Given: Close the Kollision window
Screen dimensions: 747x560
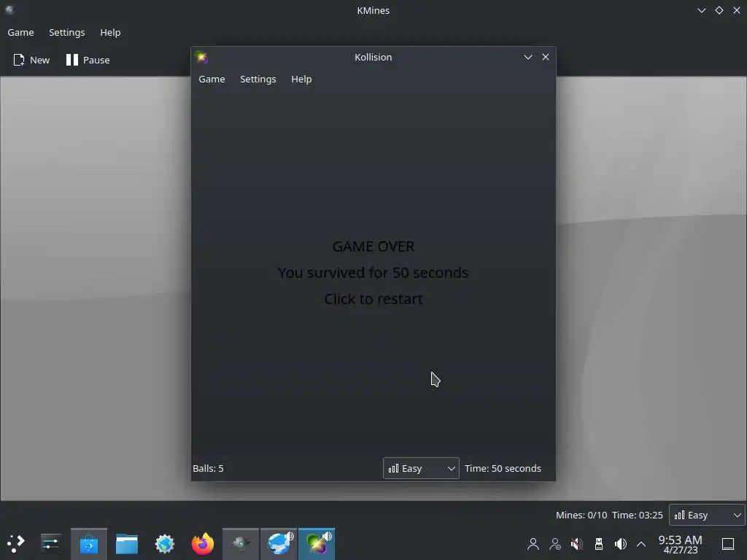Looking at the screenshot, I should pos(546,57).
